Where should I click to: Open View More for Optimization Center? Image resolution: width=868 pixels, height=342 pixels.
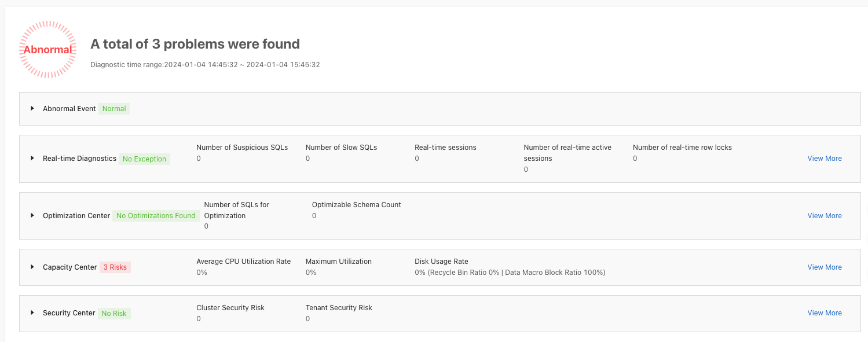click(824, 216)
